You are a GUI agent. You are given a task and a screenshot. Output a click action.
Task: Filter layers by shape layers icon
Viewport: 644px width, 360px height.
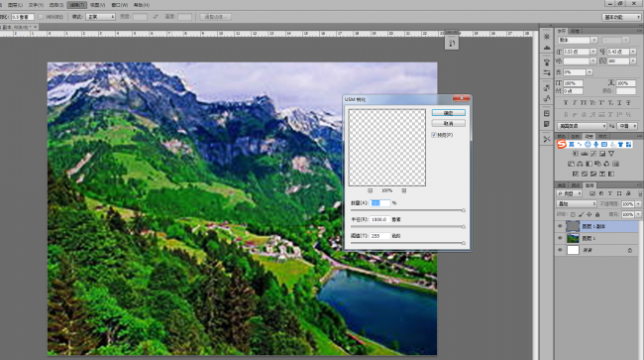pos(619,193)
